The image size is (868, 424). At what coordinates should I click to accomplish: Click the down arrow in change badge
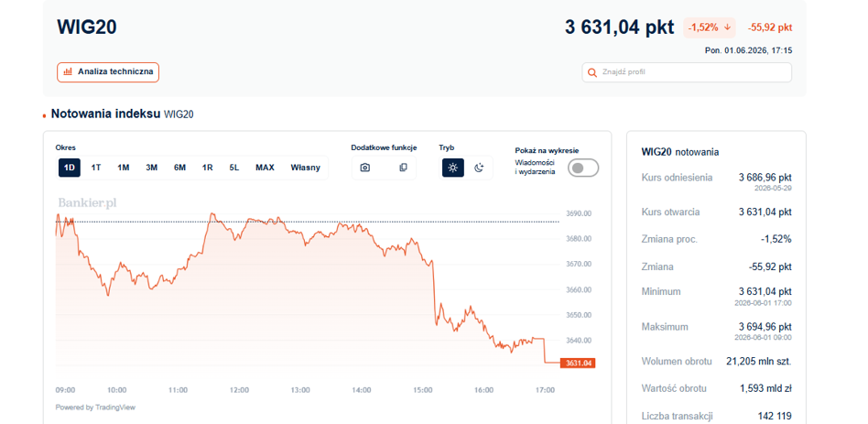point(727,27)
